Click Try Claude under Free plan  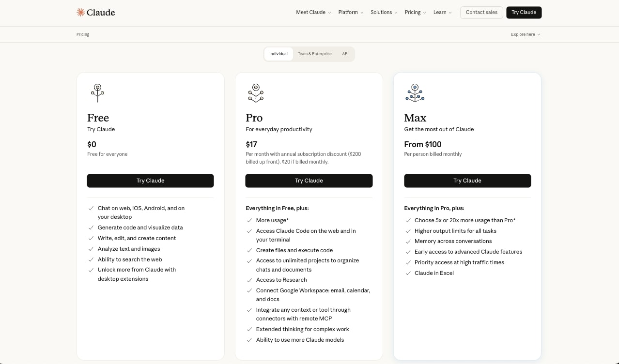tap(150, 181)
